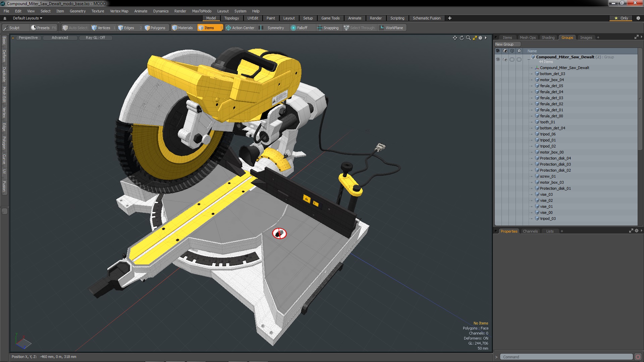The height and width of the screenshot is (362, 644).
Task: Click the record button next to Command
Action: click(638, 357)
